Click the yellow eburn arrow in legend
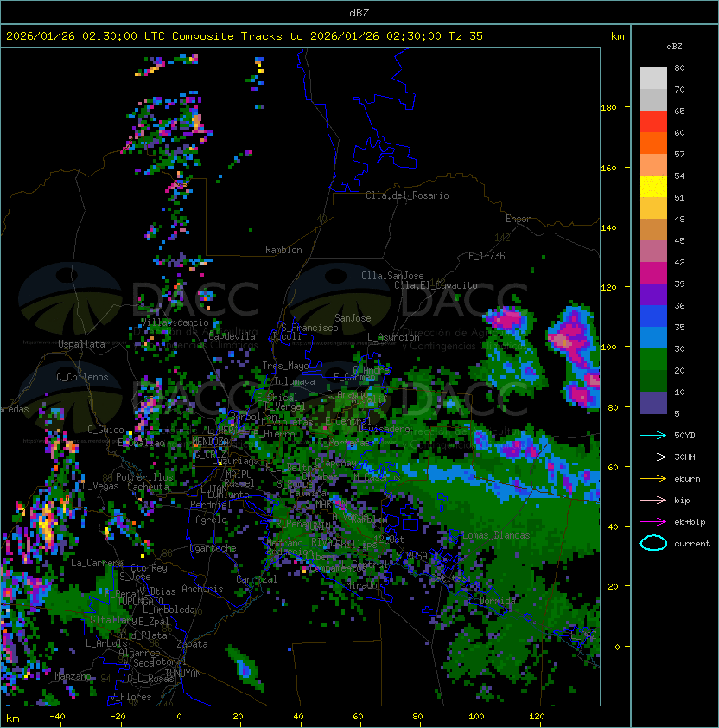 coord(653,479)
